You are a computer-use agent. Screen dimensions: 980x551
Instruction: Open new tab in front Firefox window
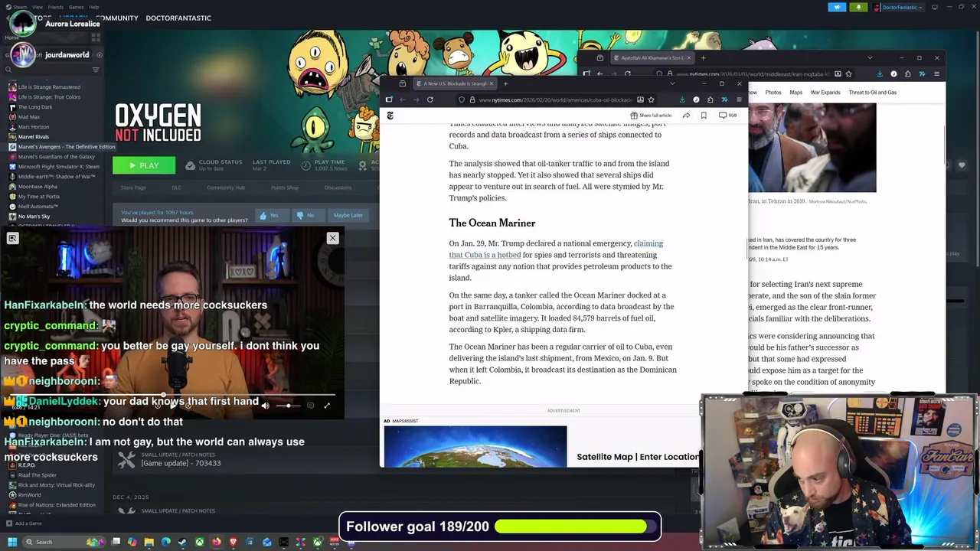(505, 83)
